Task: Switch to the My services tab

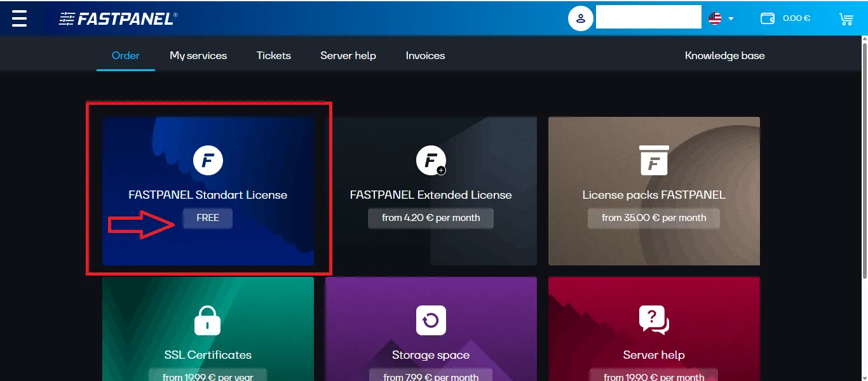Action: (198, 55)
